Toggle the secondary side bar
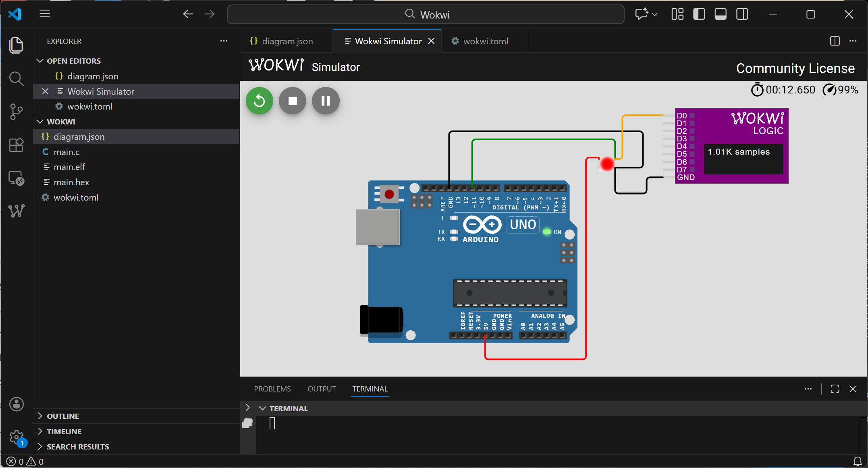Screen dimensions: 868x468 pos(742,14)
